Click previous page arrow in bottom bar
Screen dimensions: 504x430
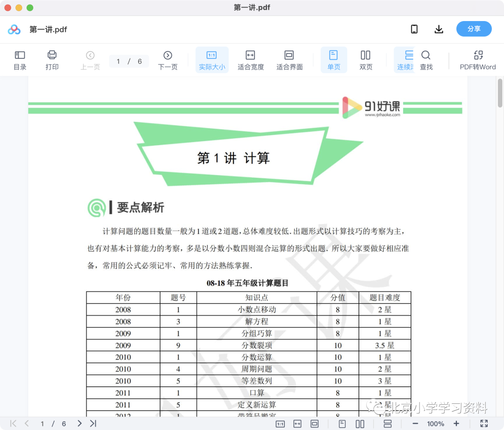click(27, 423)
